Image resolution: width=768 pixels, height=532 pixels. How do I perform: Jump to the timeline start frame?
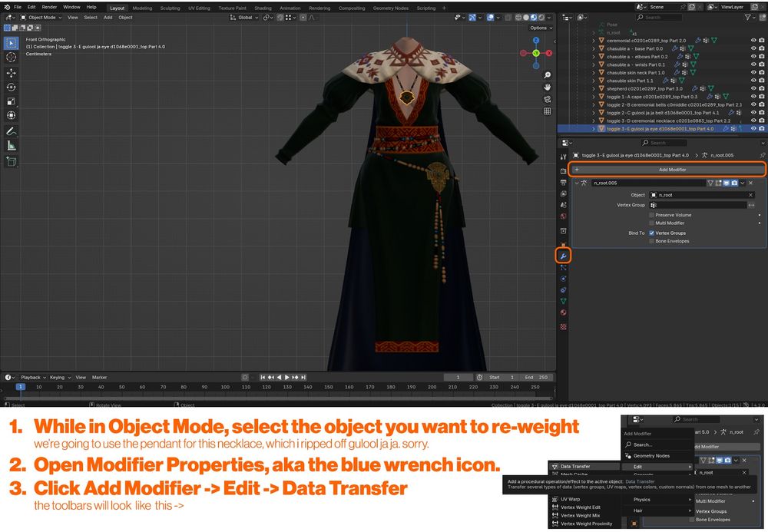(263, 378)
